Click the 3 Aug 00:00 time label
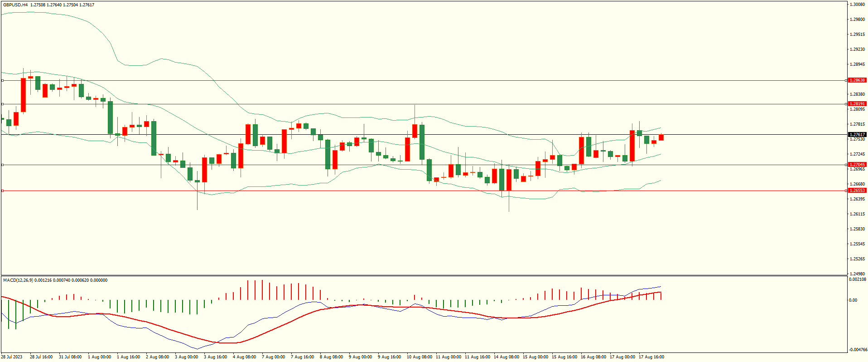868x362 pixels. pos(186,357)
